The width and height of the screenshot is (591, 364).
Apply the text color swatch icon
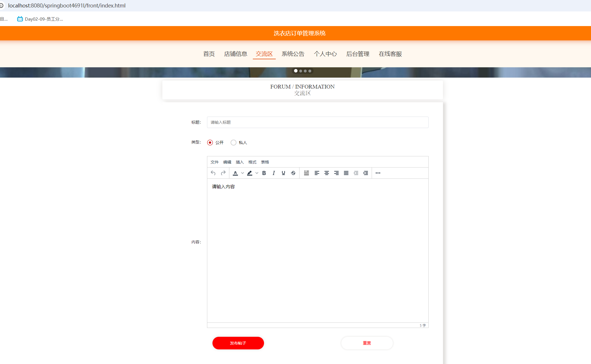pyautogui.click(x=235, y=173)
